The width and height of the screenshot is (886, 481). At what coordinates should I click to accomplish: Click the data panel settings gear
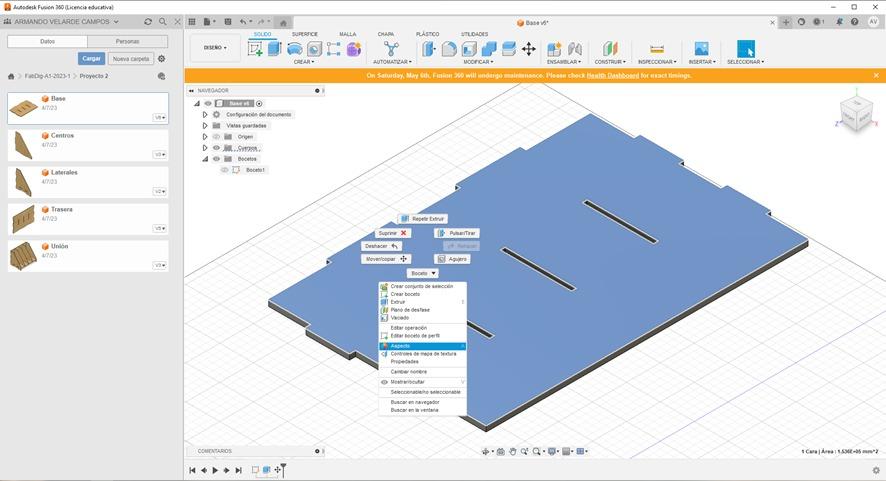pos(162,59)
